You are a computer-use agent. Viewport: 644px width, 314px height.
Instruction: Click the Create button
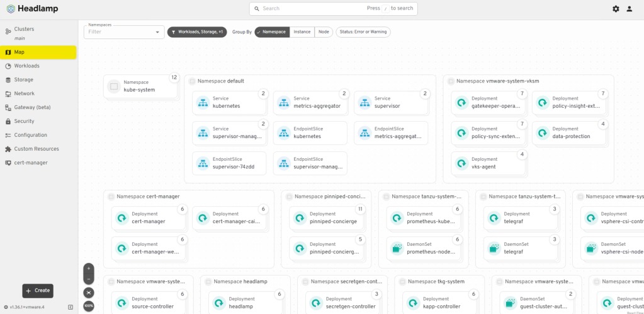pos(38,291)
